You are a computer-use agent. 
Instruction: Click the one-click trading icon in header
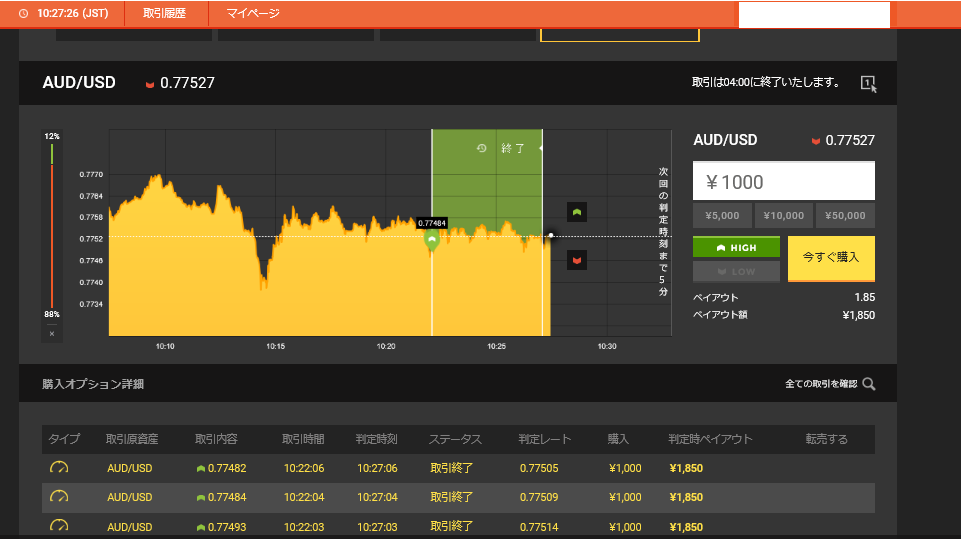867,83
